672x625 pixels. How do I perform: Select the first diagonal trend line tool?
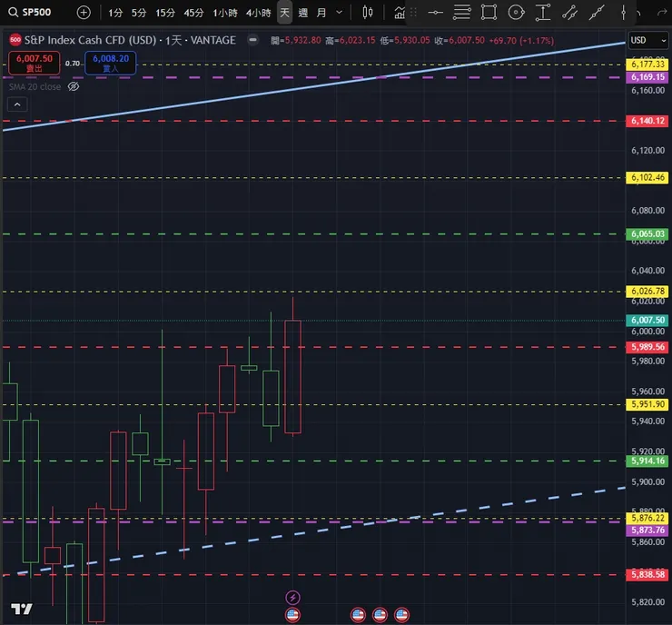point(570,13)
